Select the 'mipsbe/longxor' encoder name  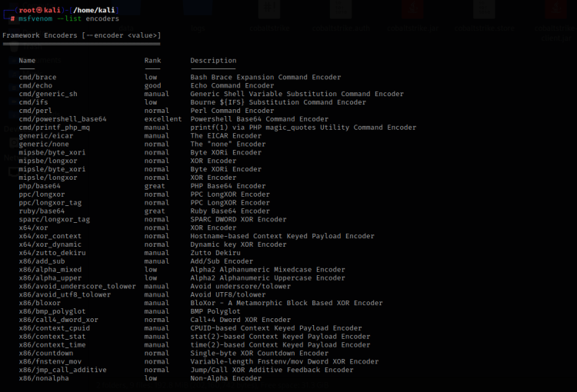tap(48, 161)
